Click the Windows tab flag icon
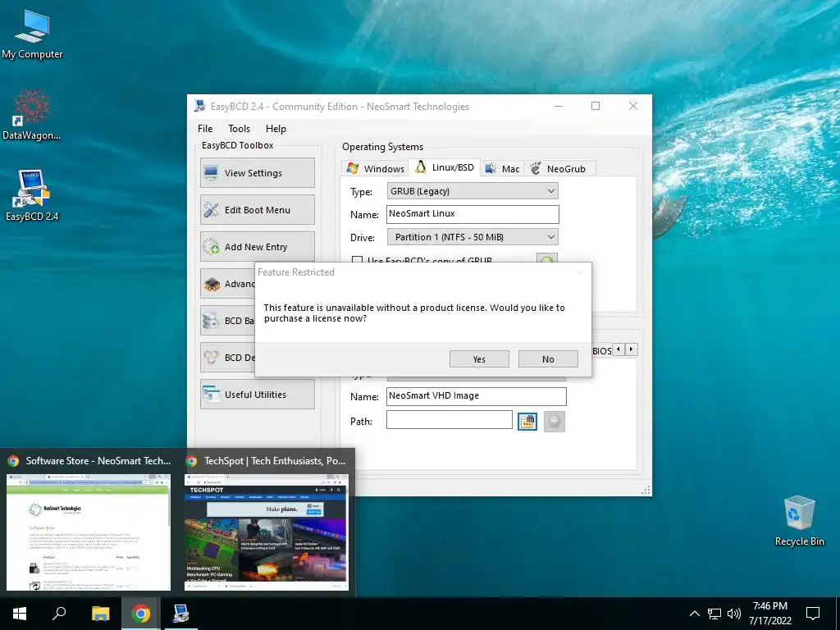Screen dimensions: 840x630 (x=353, y=168)
